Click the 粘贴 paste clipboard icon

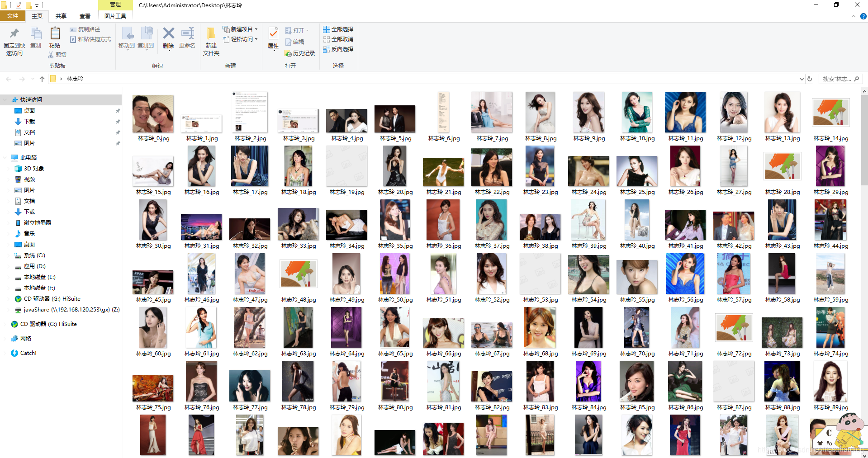[x=55, y=33]
